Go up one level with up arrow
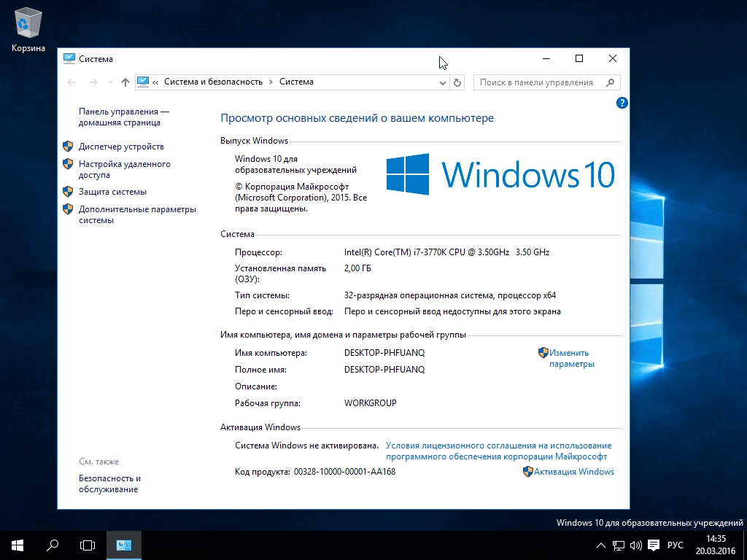Image resolution: width=747 pixels, height=560 pixels. click(125, 82)
